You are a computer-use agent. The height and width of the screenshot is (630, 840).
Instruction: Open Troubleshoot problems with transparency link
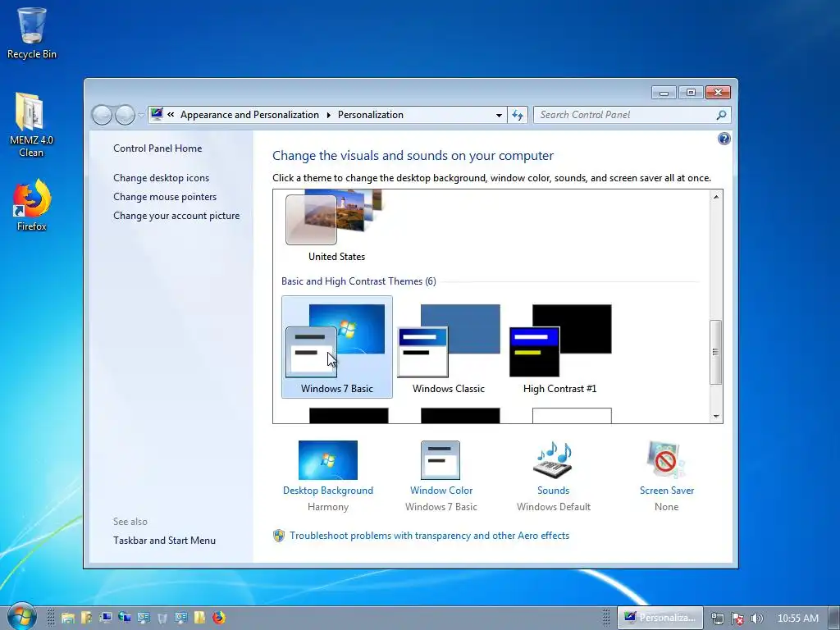[429, 536]
